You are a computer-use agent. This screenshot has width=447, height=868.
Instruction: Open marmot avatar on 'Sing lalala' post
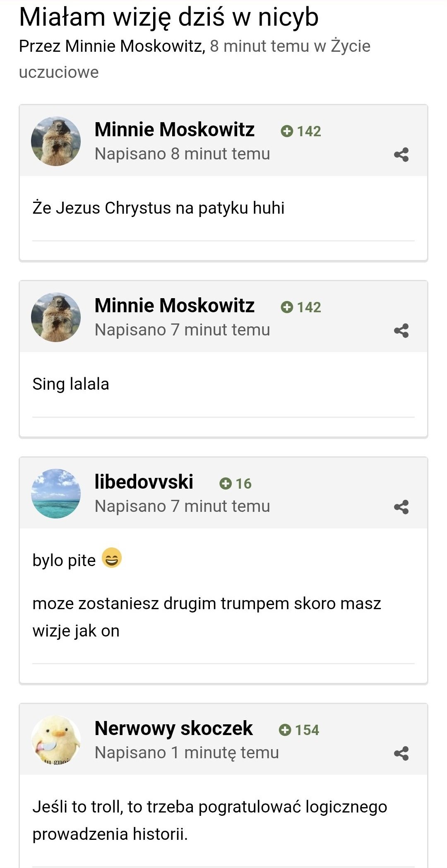click(56, 318)
